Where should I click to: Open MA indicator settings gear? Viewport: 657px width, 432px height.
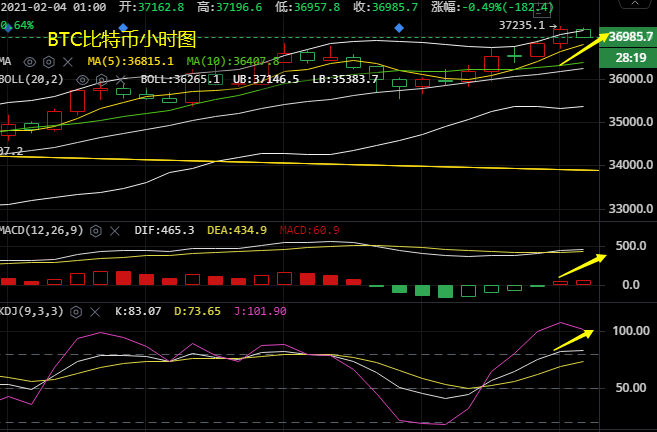(x=47, y=61)
